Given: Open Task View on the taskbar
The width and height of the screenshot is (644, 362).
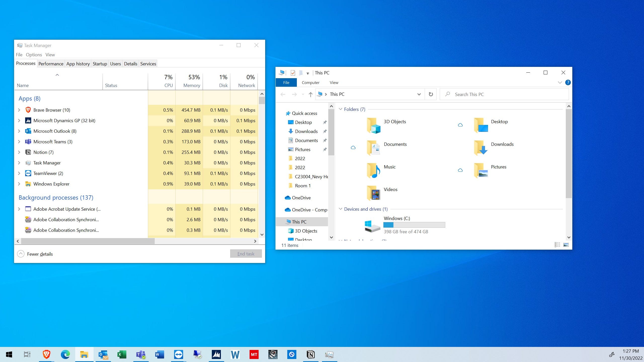Looking at the screenshot, I should pos(27,354).
